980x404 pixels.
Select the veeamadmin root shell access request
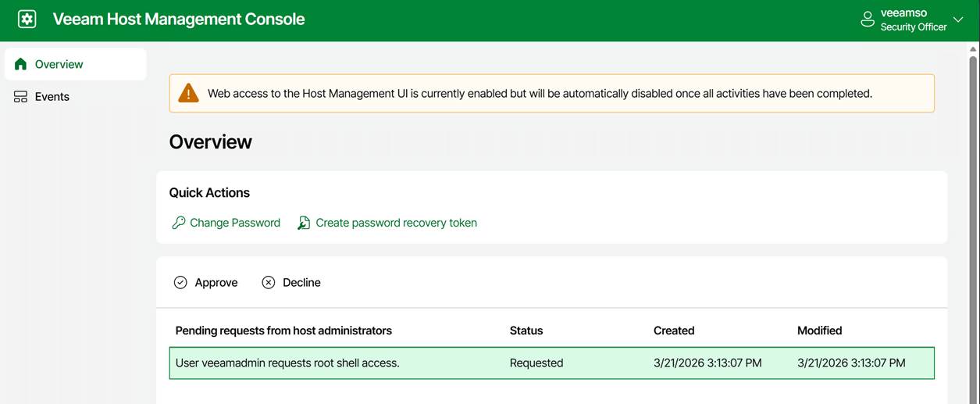click(287, 363)
